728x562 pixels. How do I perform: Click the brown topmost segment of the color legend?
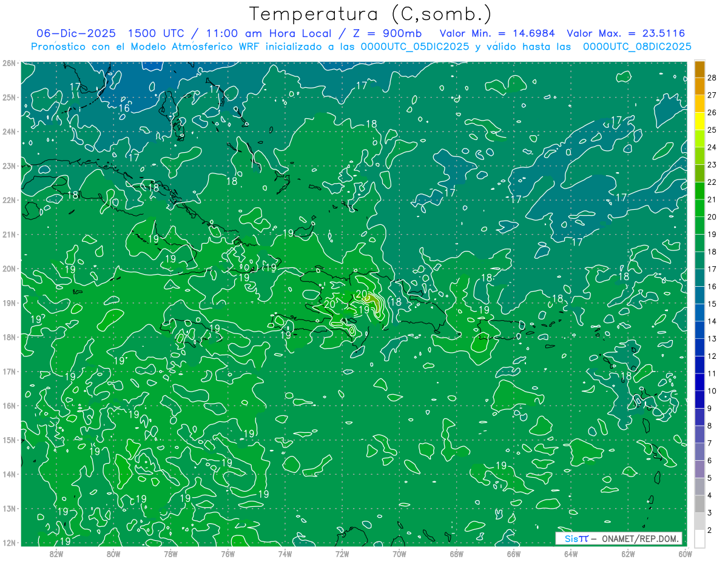tap(699, 69)
